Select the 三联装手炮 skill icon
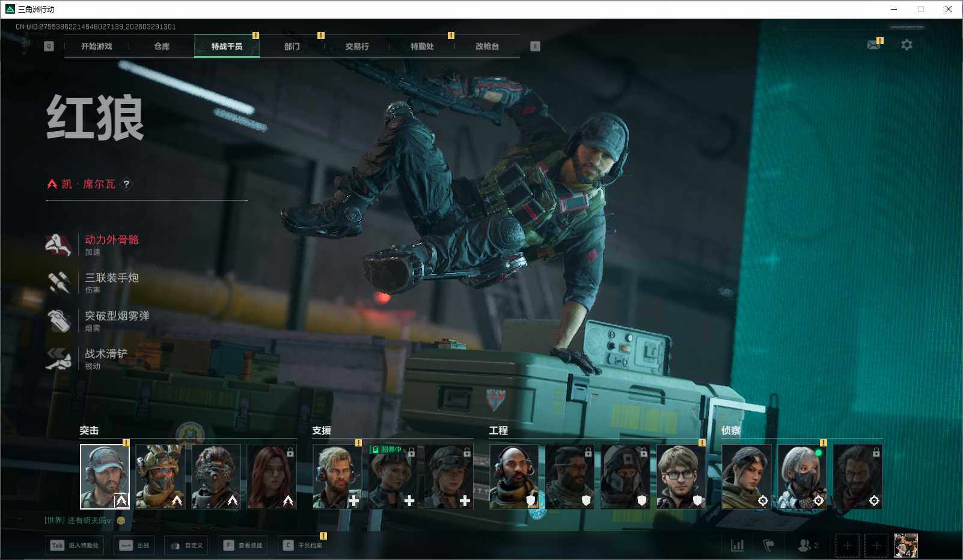Screen dimensions: 963x560 click(x=59, y=282)
